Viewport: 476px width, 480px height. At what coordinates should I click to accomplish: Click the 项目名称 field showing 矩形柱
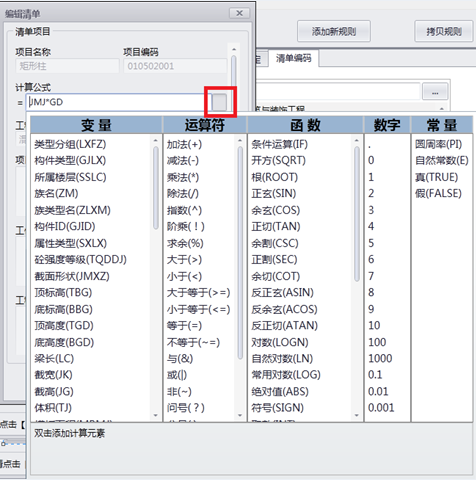pyautogui.click(x=67, y=66)
